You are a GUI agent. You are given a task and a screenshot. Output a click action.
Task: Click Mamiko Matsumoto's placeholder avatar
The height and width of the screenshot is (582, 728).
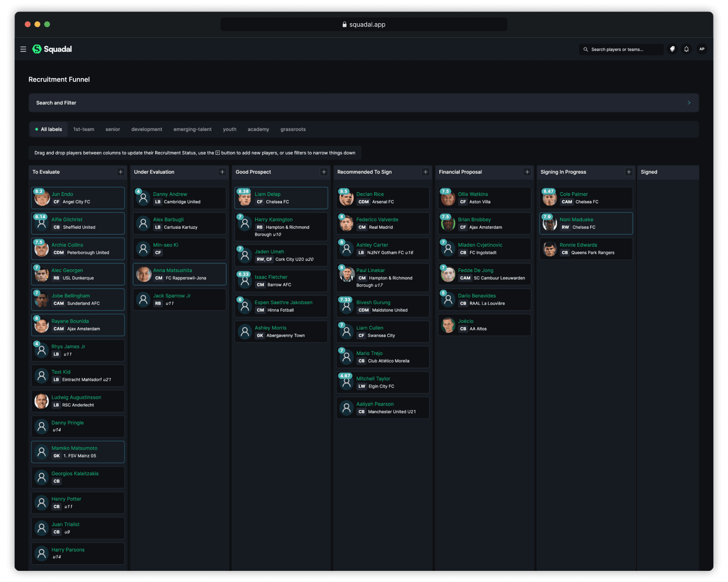coord(42,452)
